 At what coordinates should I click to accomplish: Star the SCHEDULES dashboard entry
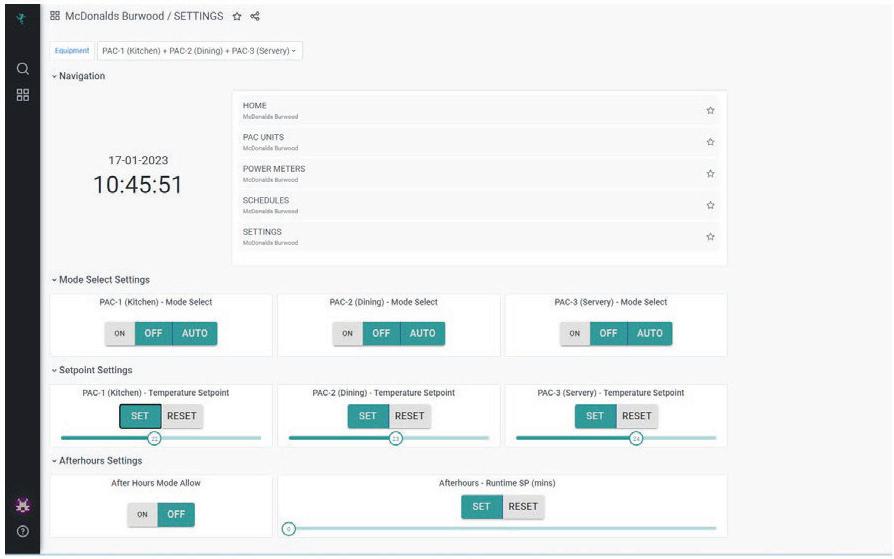(x=710, y=205)
